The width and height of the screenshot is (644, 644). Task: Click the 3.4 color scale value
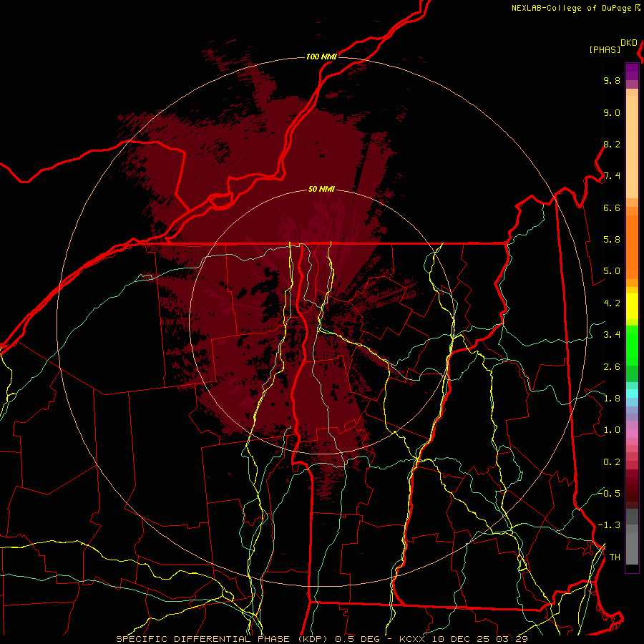(x=612, y=335)
